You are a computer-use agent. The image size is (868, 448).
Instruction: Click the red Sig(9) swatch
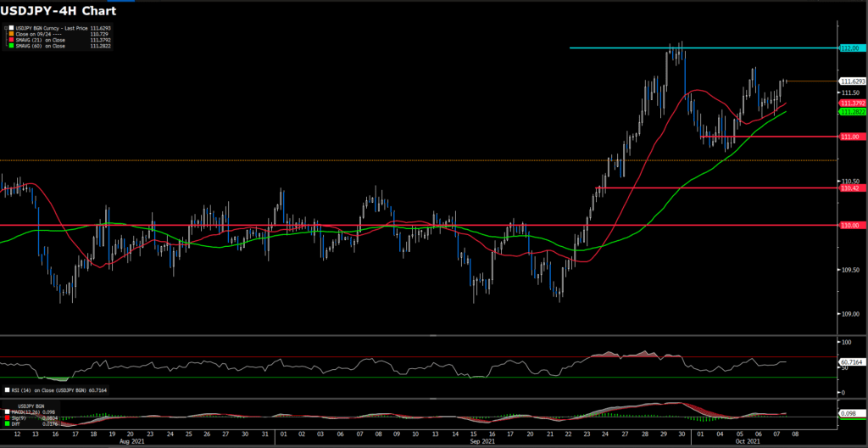click(7, 417)
